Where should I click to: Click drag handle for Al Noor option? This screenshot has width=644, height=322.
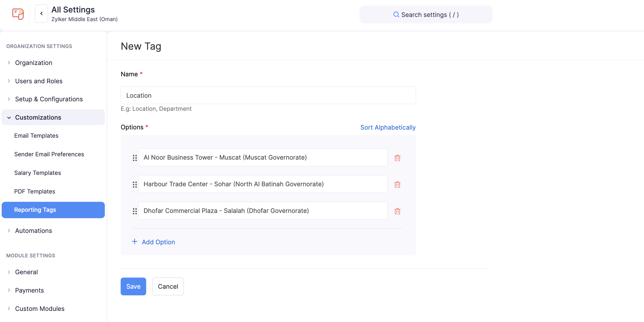click(135, 158)
